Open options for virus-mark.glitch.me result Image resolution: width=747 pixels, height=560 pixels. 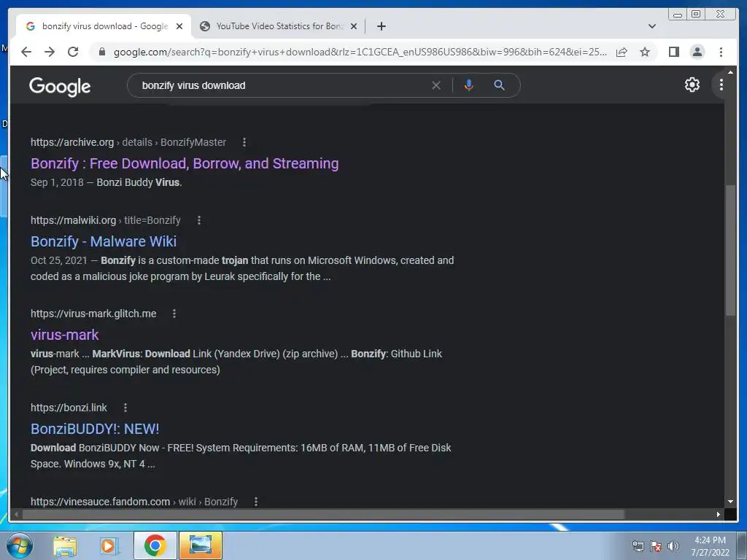pyautogui.click(x=174, y=314)
